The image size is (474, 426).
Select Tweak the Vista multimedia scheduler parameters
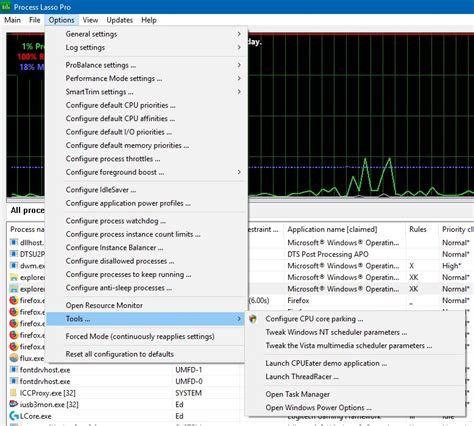355,346
